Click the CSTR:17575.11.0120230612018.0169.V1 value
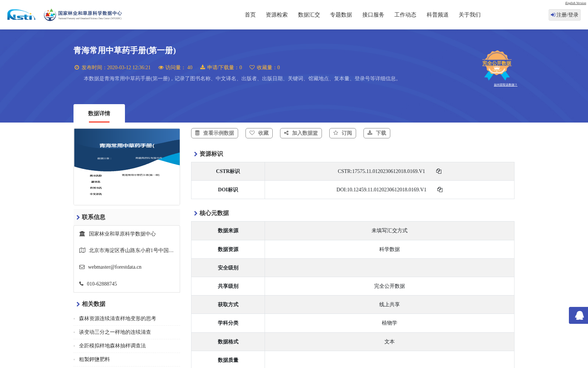The width and height of the screenshot is (588, 368). pos(381,171)
